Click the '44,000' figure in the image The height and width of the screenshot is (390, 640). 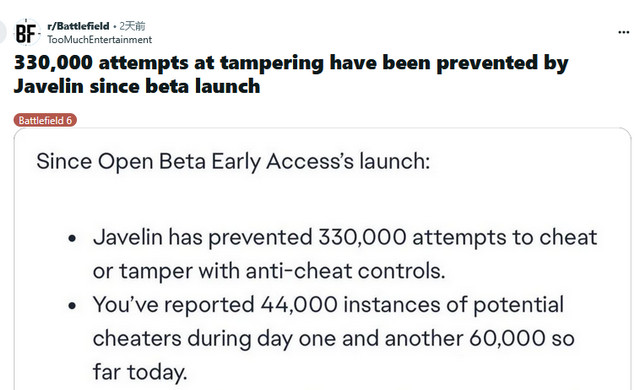299,304
